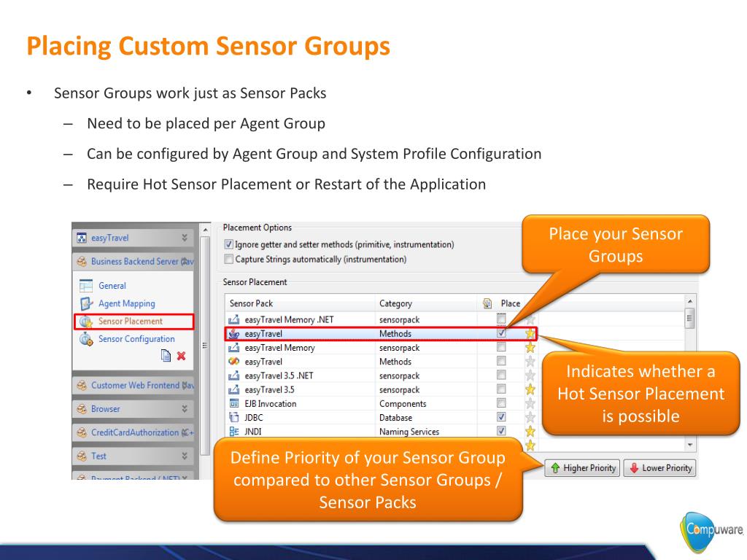
Task: Click the icon column header beside Place
Action: 487,303
